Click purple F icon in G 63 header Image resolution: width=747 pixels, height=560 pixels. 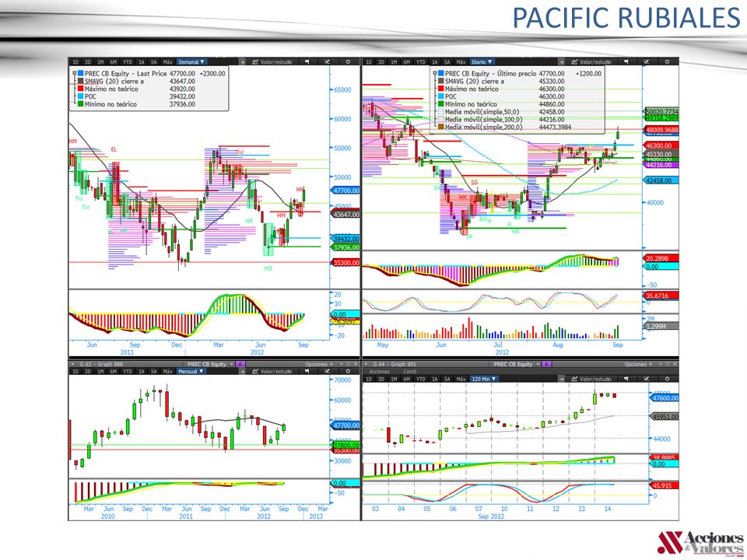pyautogui.click(x=241, y=364)
